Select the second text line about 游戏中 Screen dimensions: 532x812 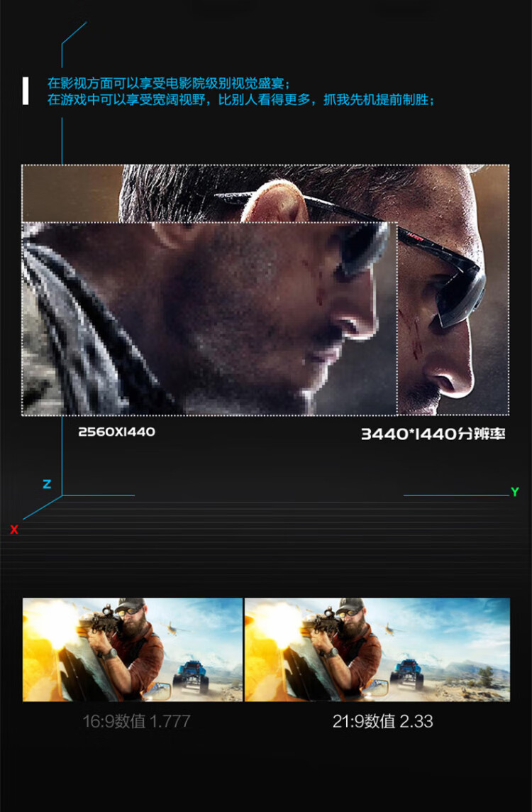click(x=240, y=99)
